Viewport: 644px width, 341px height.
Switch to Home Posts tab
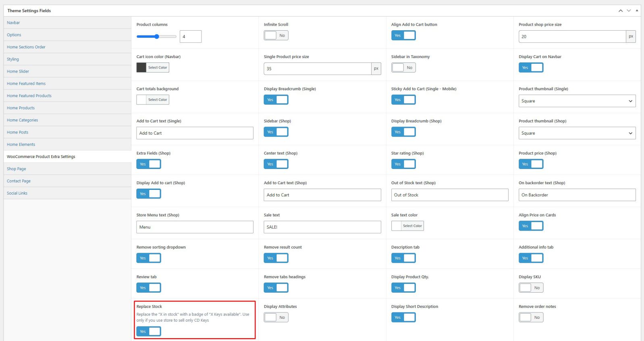point(67,132)
